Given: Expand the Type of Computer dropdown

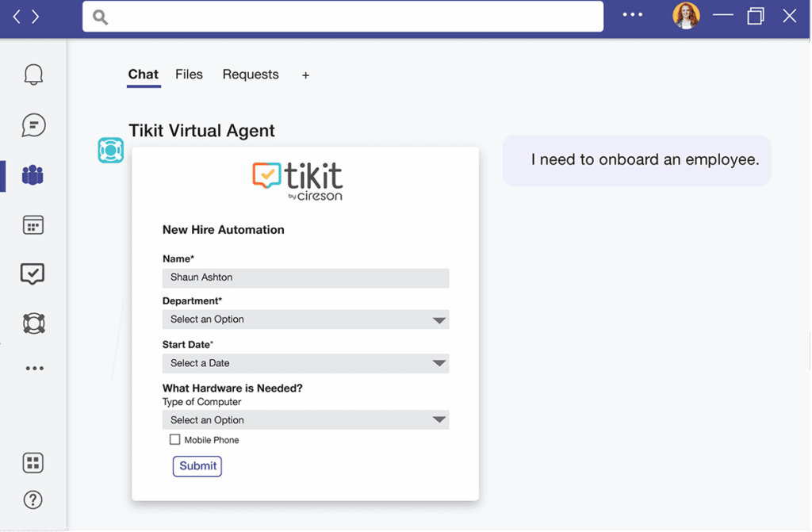Looking at the screenshot, I should click(305, 420).
